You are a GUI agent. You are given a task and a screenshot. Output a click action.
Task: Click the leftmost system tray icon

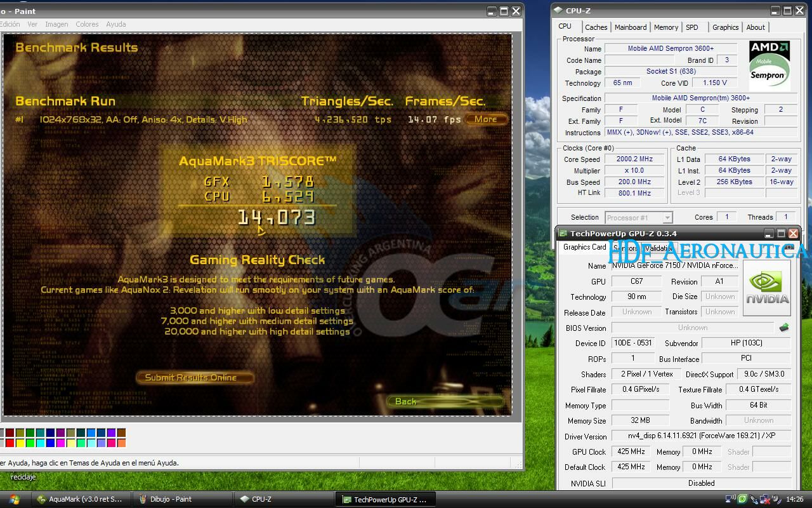(731, 499)
